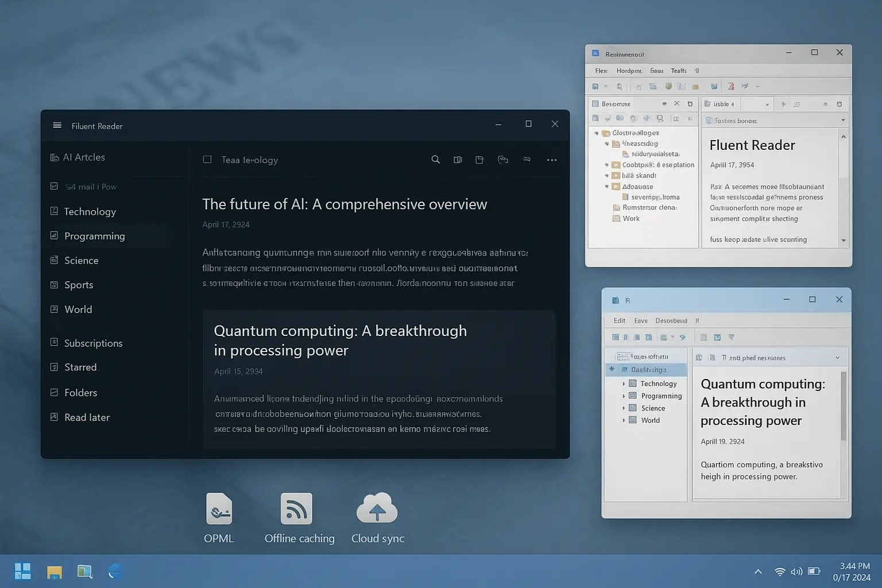Click the blue globe icon above the folder tree
882x588 pixels.
click(620, 118)
